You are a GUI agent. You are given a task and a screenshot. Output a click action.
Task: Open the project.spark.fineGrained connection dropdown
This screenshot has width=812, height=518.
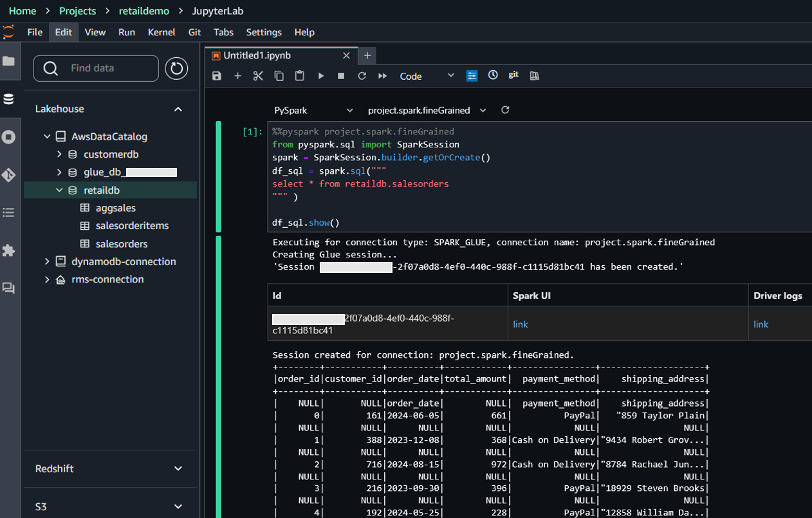[427, 111]
